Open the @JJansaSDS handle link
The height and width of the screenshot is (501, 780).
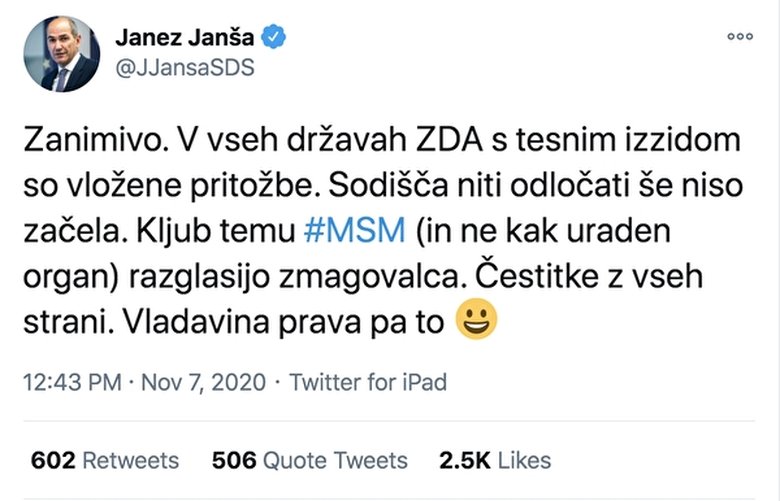(185, 67)
